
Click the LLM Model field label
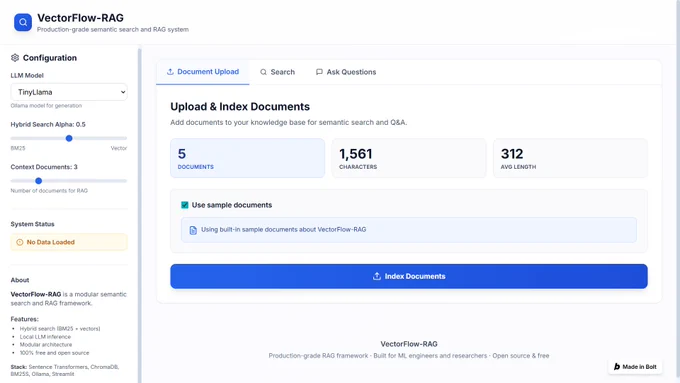pyautogui.click(x=27, y=75)
